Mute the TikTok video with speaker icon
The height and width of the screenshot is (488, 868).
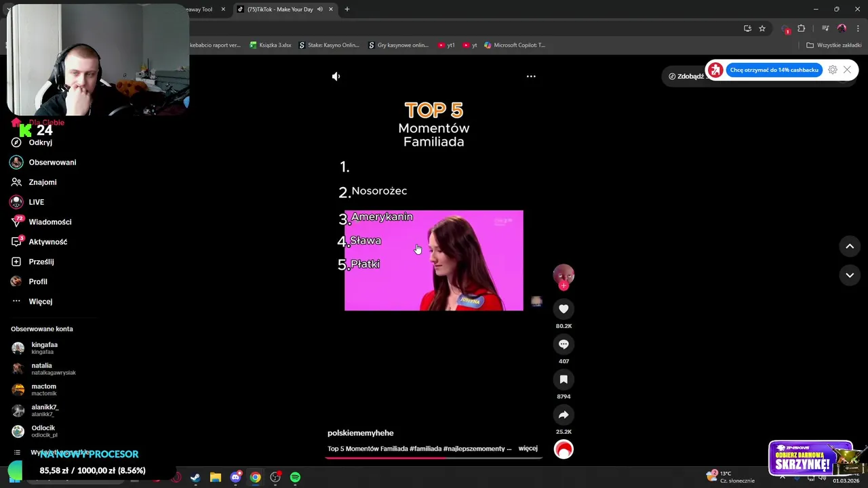pos(336,77)
